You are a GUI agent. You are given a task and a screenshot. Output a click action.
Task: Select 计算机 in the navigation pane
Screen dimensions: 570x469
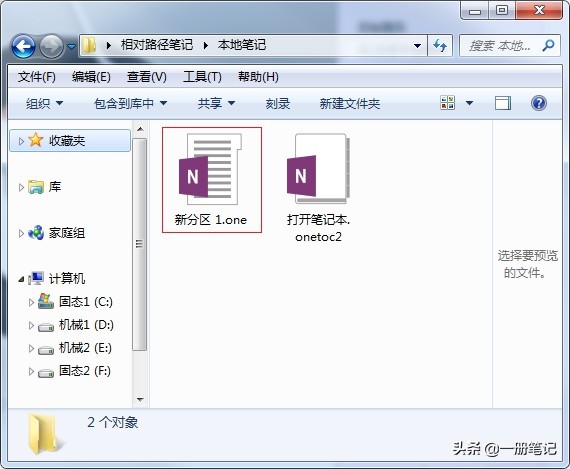point(67,279)
